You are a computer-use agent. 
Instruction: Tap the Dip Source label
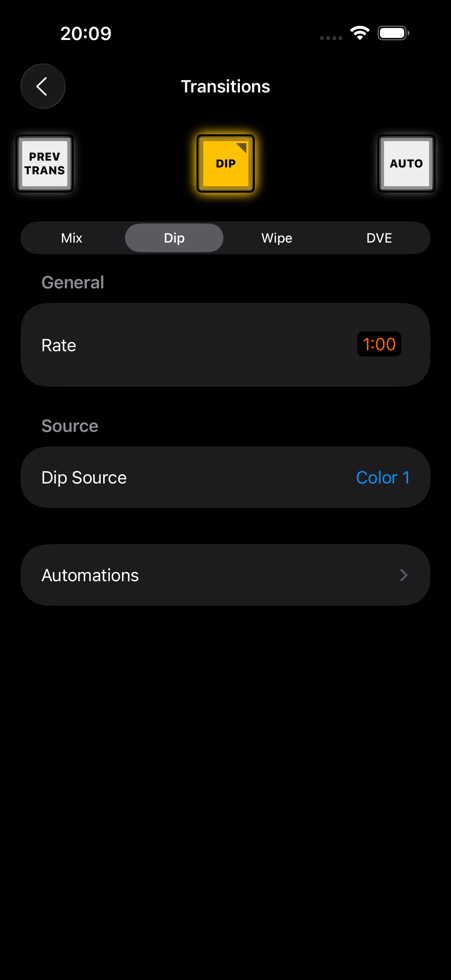(84, 477)
